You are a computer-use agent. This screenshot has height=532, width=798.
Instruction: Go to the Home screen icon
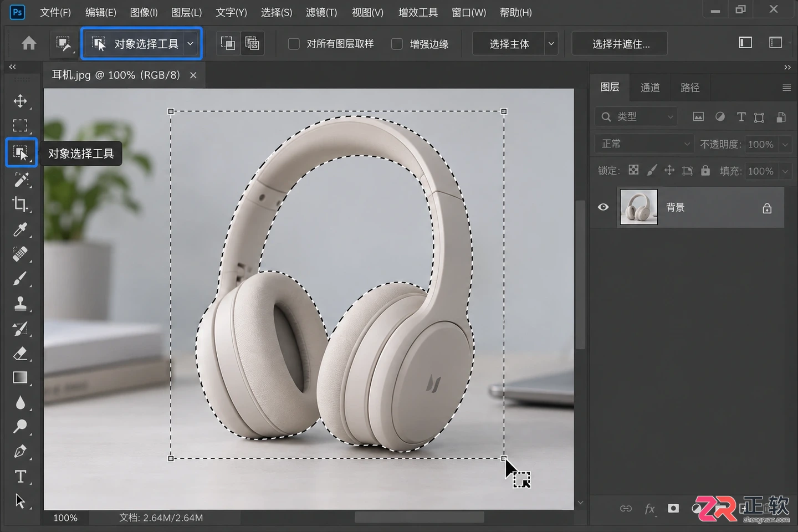point(29,43)
